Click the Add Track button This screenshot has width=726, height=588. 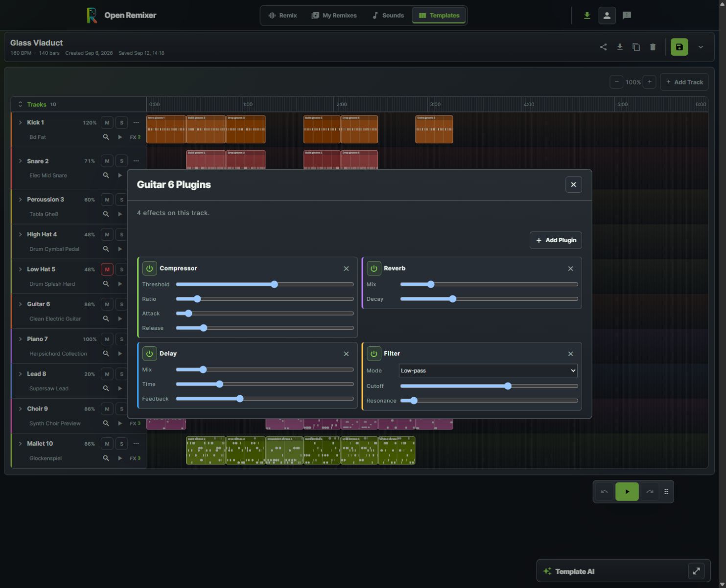[684, 82]
